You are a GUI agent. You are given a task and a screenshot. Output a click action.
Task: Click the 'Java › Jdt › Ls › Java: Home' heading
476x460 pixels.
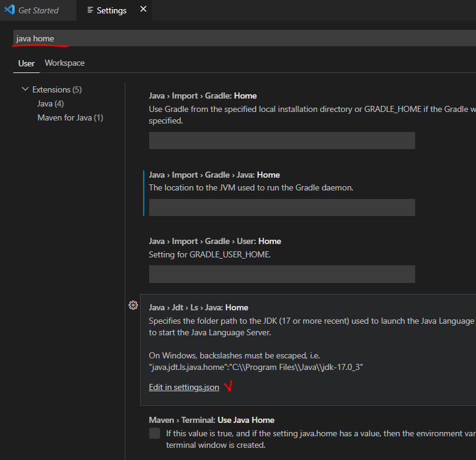pyautogui.click(x=198, y=308)
